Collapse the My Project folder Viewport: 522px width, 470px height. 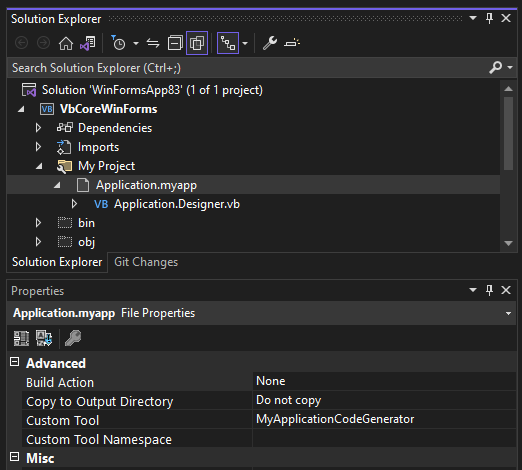pyautogui.click(x=39, y=166)
